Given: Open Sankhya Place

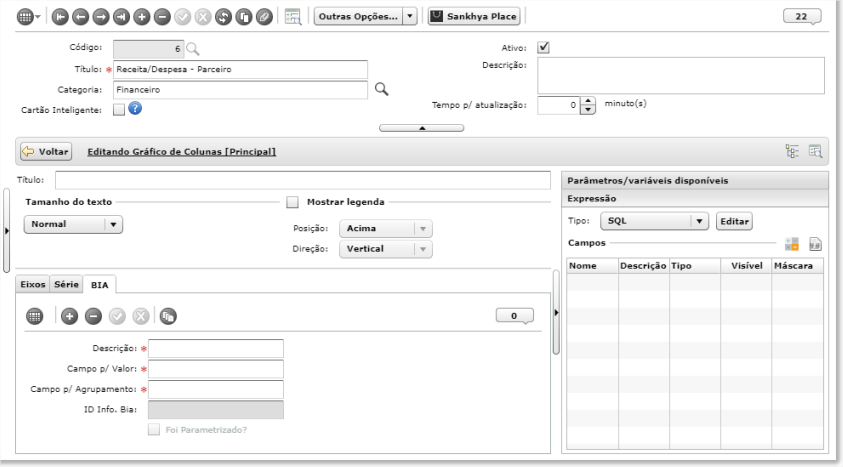Looking at the screenshot, I should 474,17.
